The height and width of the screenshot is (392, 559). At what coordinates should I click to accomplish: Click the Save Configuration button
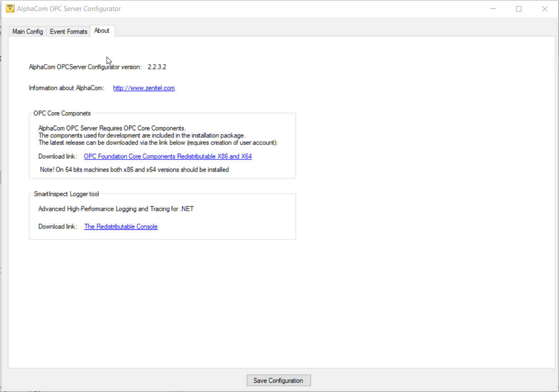point(279,381)
